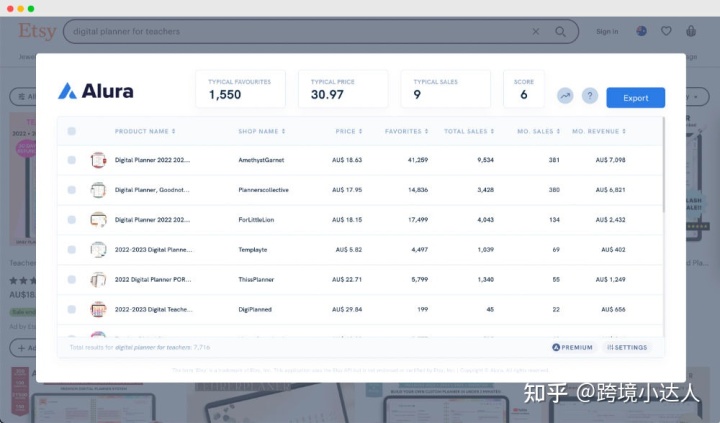The height and width of the screenshot is (423, 720).
Task: Select checkbox for Templayte product row
Action: click(x=72, y=249)
